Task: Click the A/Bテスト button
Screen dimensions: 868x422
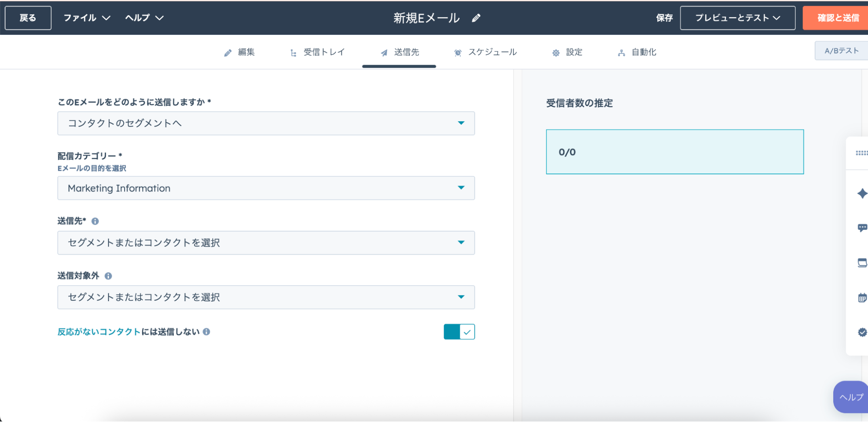Action: pyautogui.click(x=841, y=51)
